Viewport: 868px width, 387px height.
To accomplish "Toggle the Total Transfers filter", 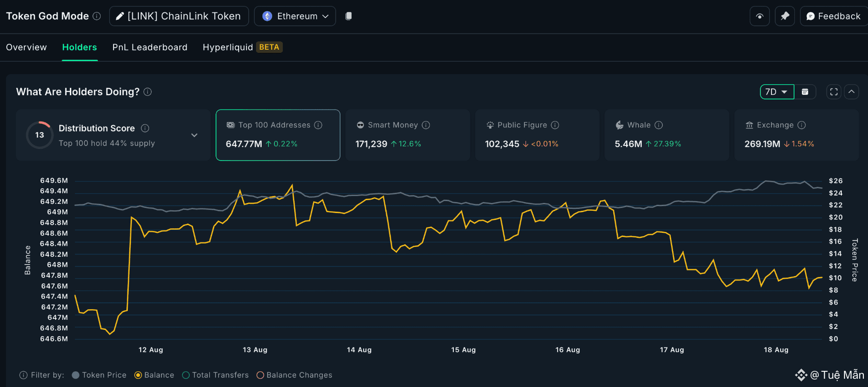I will [x=216, y=375].
